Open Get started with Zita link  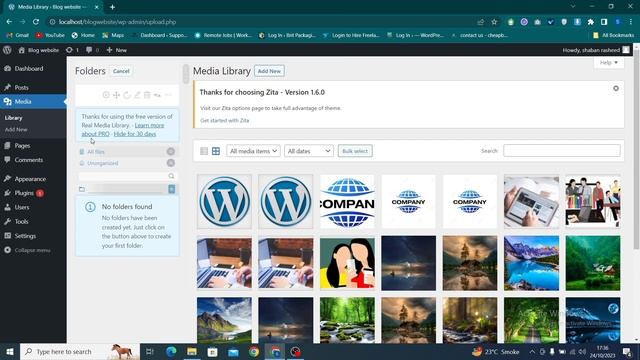click(x=224, y=120)
